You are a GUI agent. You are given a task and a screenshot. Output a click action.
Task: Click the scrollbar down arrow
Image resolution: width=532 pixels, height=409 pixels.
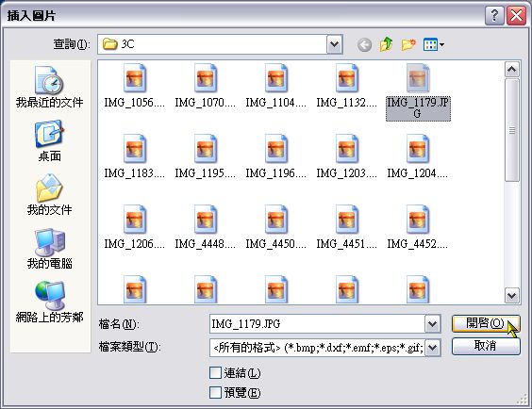pos(511,296)
